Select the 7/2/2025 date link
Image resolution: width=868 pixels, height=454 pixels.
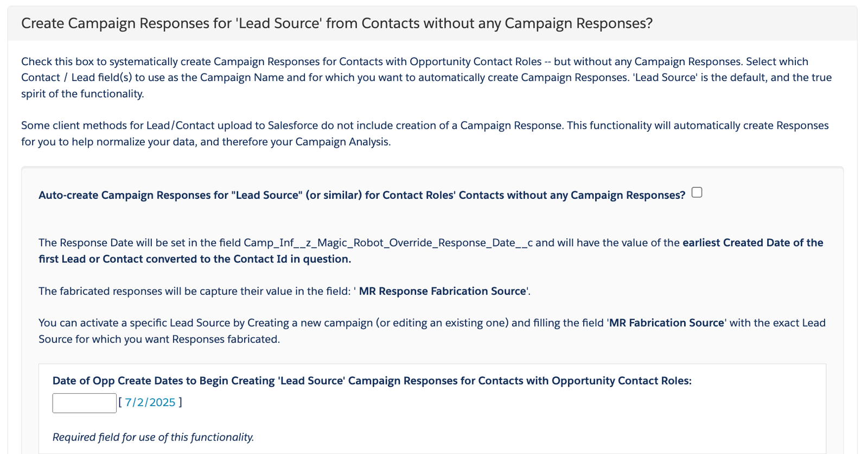click(150, 402)
